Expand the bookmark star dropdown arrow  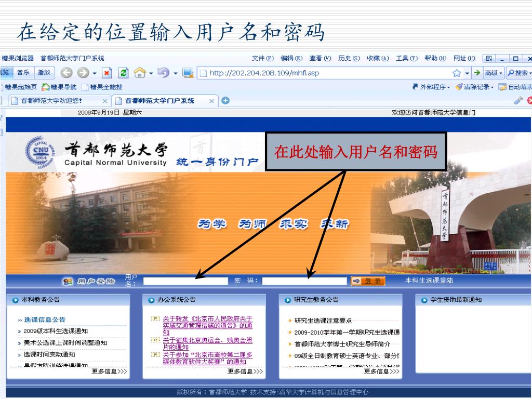tap(467, 73)
